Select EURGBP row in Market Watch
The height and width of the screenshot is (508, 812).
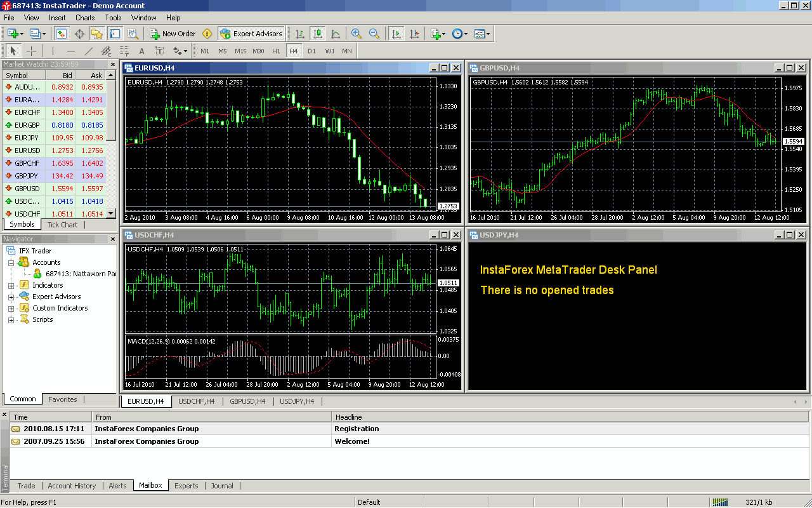pyautogui.click(x=53, y=125)
